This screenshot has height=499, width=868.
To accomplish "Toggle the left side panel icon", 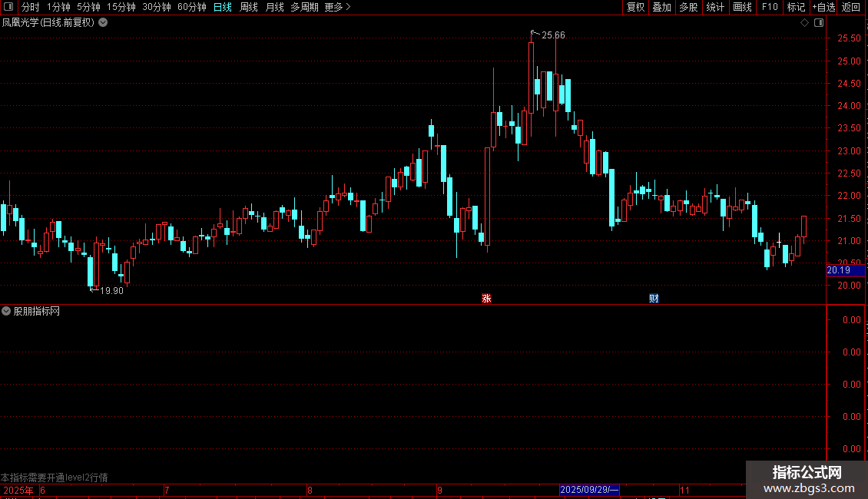I will click(8, 7).
